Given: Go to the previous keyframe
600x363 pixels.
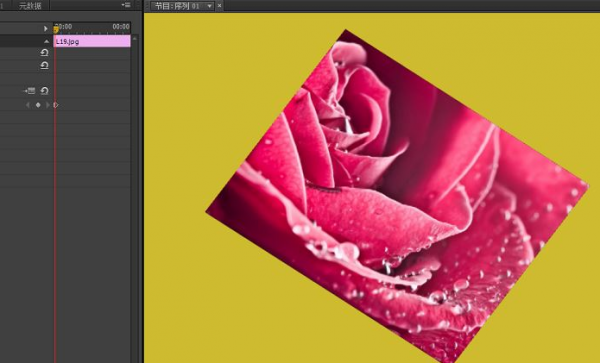Looking at the screenshot, I should coord(28,105).
